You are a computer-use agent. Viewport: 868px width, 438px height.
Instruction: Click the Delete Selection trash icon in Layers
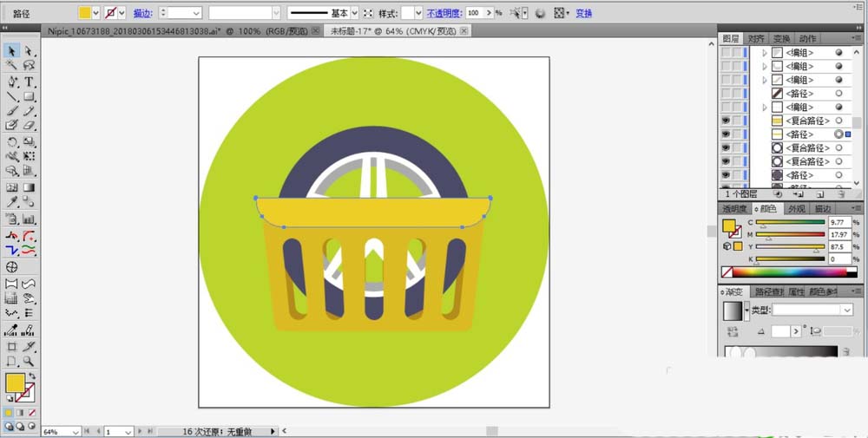(841, 194)
